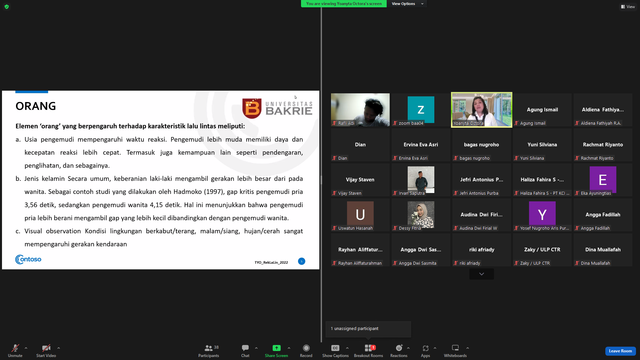Click the green encryption shield icon
The height and width of the screenshot is (360, 640).
(7, 7)
